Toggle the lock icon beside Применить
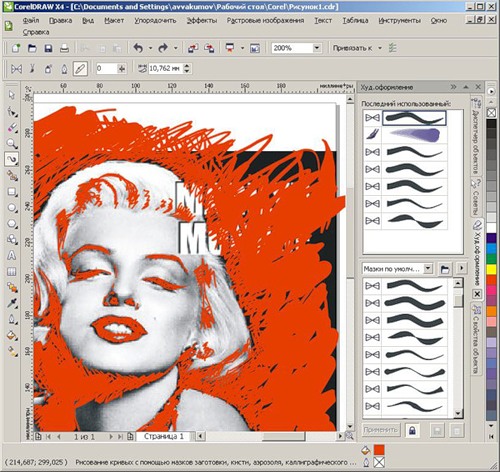This screenshot has height=472, width=500. pos(412,430)
